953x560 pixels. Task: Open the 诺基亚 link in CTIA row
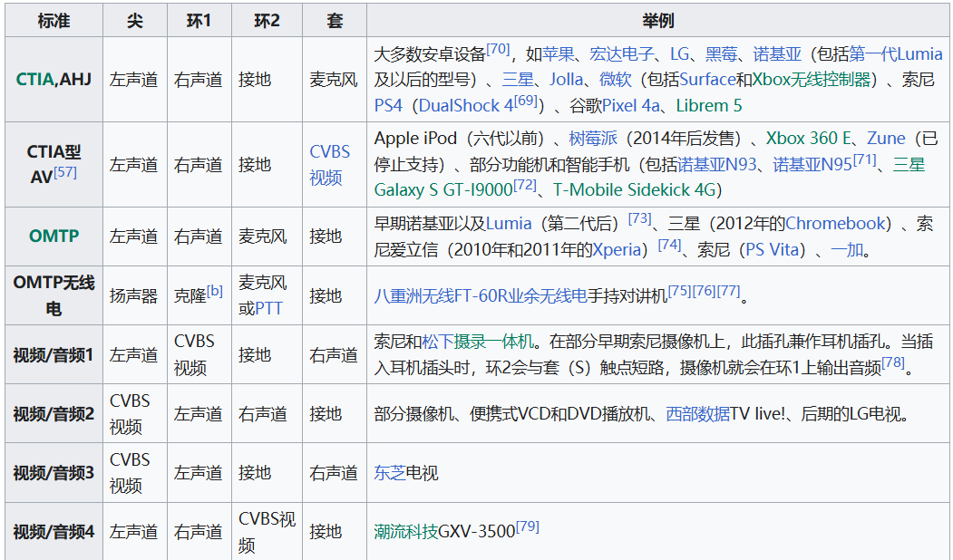[x=777, y=54]
